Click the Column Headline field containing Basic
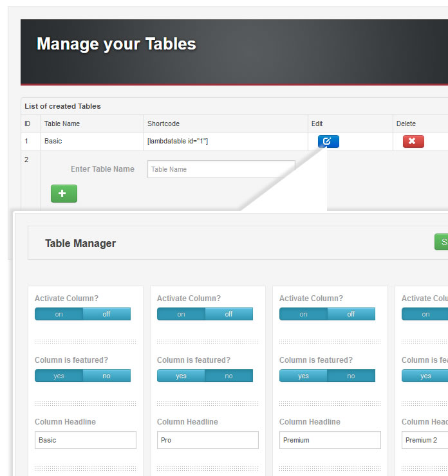 [x=86, y=440]
